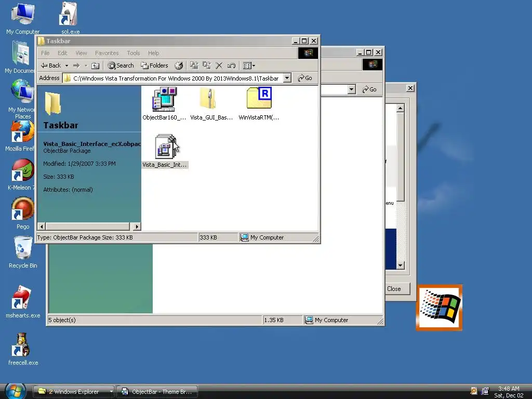The image size is (532, 399).
Task: Click right arrow of info pane scrollbar
Action: point(137,227)
